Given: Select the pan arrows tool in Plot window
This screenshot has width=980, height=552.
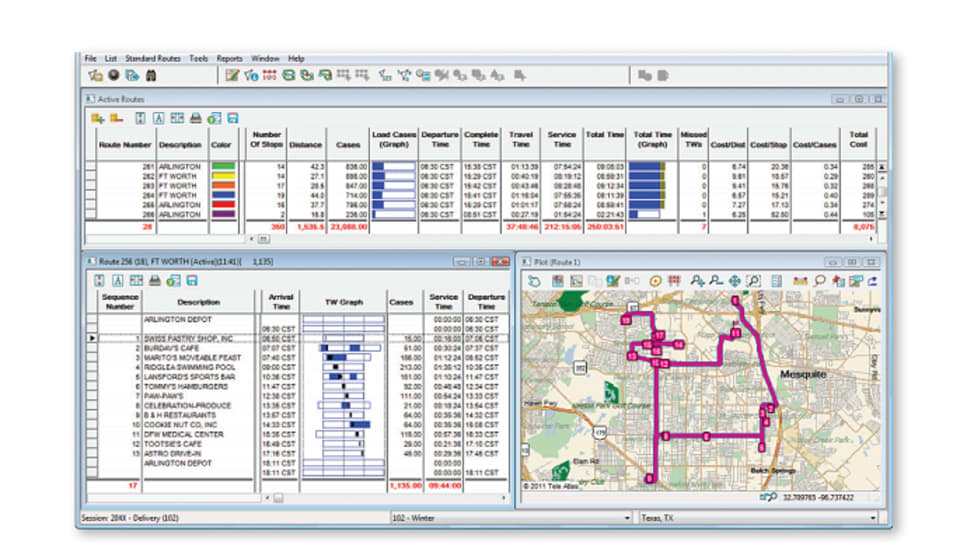Looking at the screenshot, I should (734, 281).
